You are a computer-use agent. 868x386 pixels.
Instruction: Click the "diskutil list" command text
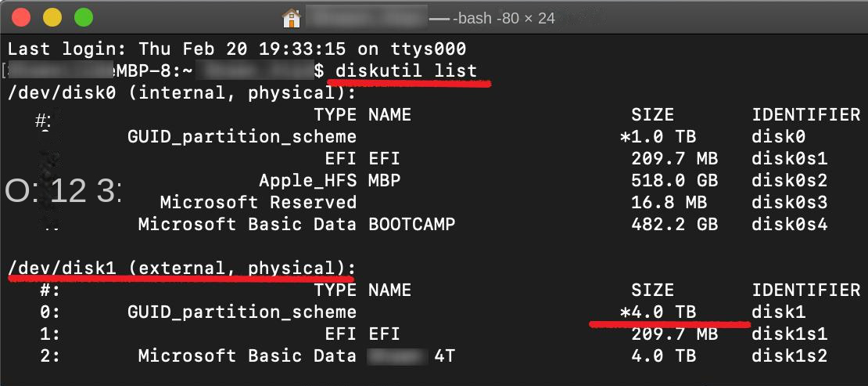(406, 70)
